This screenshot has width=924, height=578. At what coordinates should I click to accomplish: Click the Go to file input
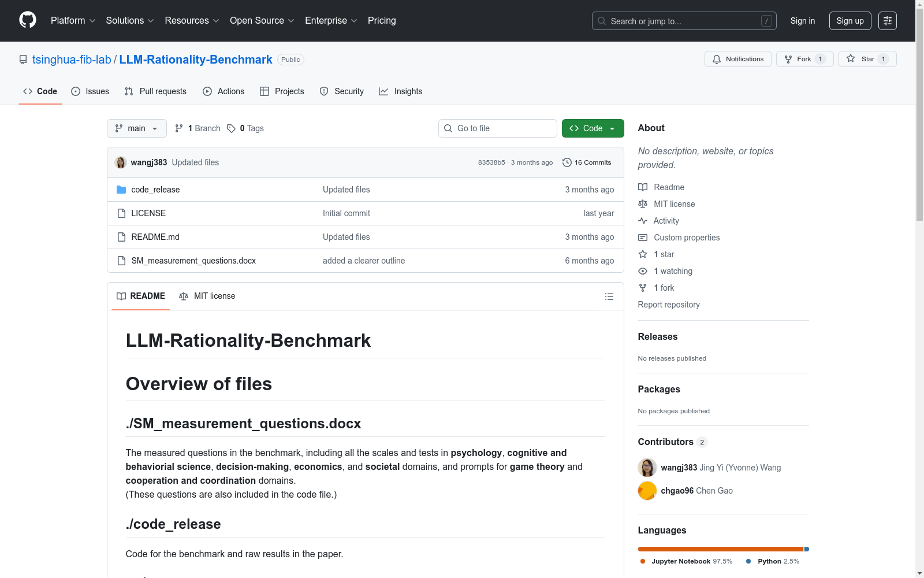point(498,128)
